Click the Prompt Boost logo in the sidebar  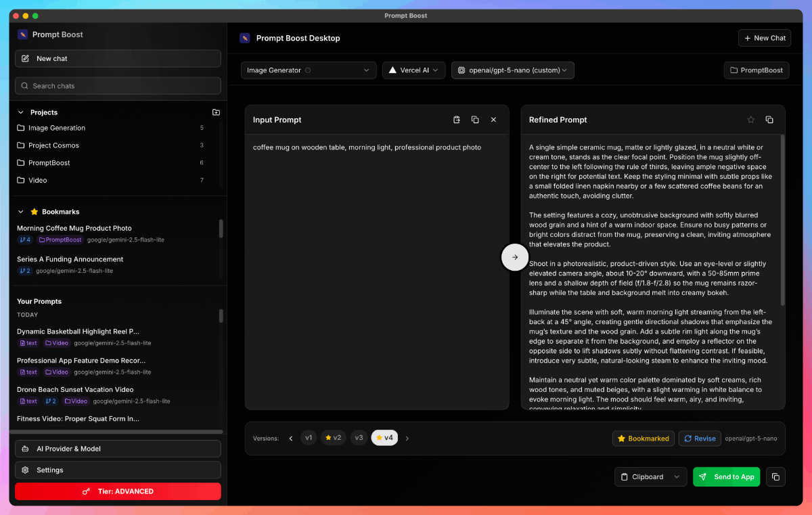coord(22,34)
